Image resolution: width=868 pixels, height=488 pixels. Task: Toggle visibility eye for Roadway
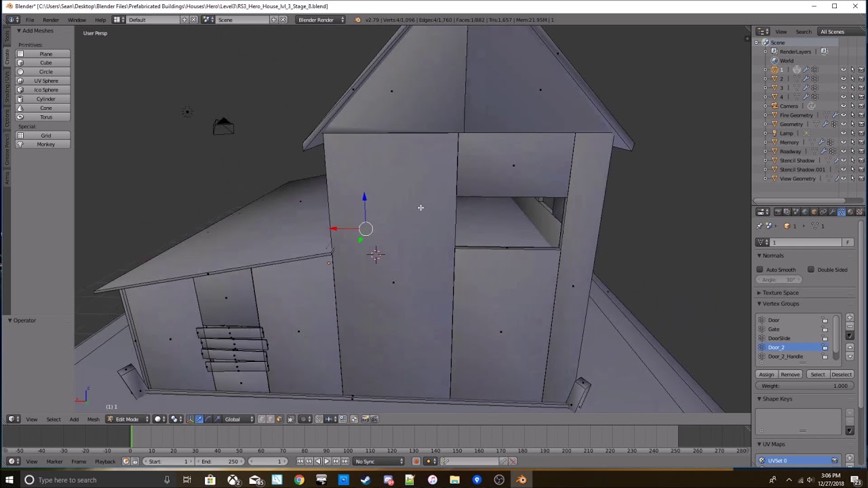tap(844, 151)
